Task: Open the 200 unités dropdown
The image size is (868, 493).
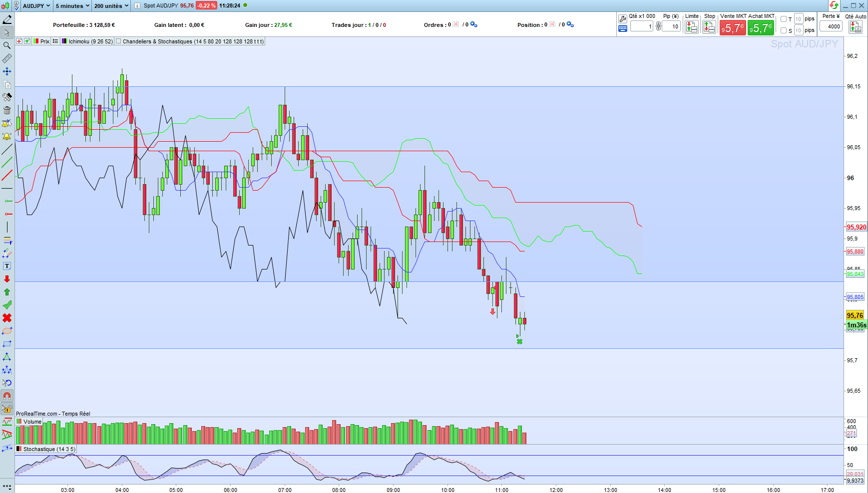Action: pos(111,5)
